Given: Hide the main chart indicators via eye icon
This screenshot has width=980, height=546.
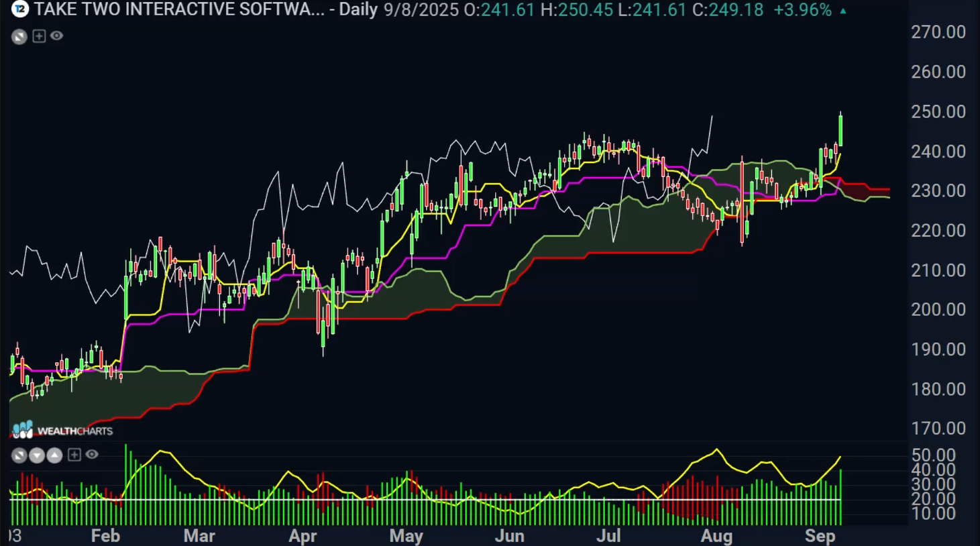Looking at the screenshot, I should pos(57,36).
